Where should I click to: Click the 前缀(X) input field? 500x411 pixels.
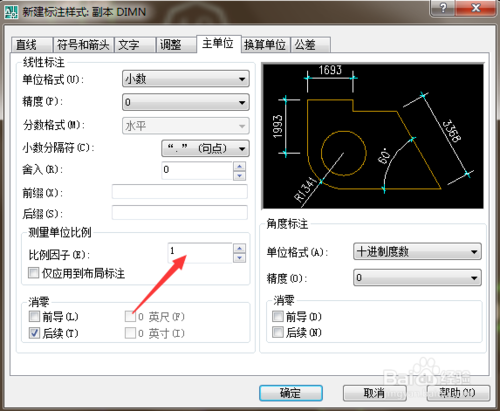pyautogui.click(x=180, y=192)
